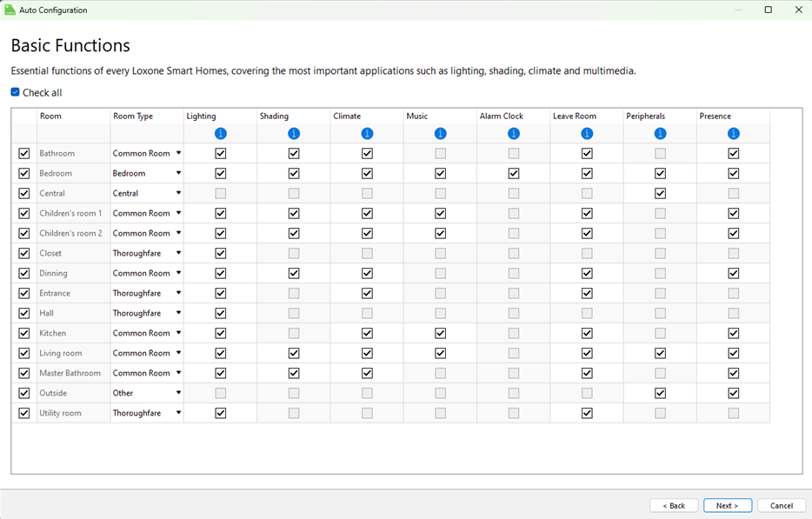Click the Lighting column info icon
The image size is (812, 519).
point(221,134)
